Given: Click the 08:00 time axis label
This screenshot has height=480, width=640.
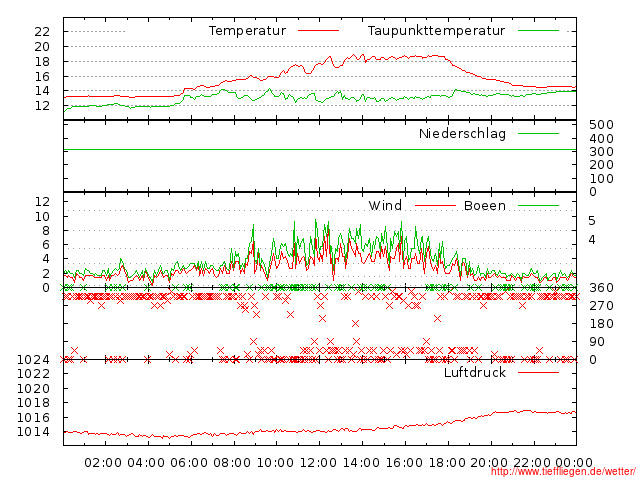Looking at the screenshot, I should [x=232, y=463].
